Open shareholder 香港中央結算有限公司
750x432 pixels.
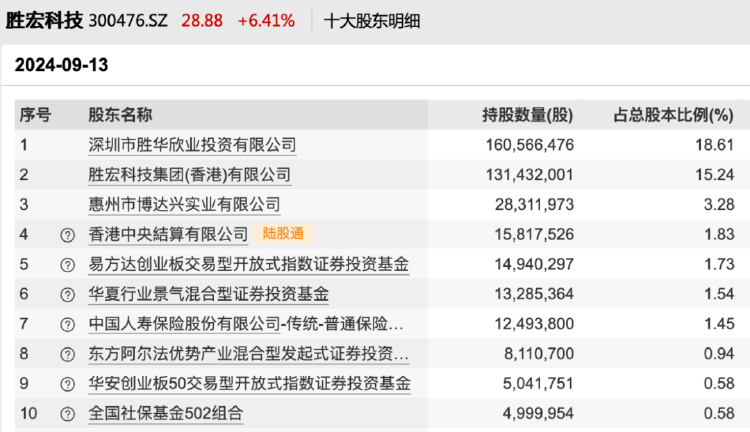[x=168, y=234]
